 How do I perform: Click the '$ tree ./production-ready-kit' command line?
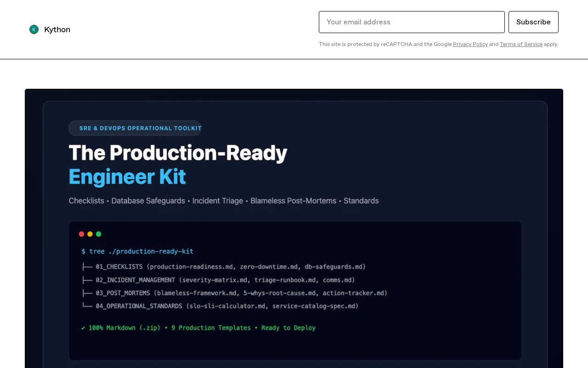point(137,252)
